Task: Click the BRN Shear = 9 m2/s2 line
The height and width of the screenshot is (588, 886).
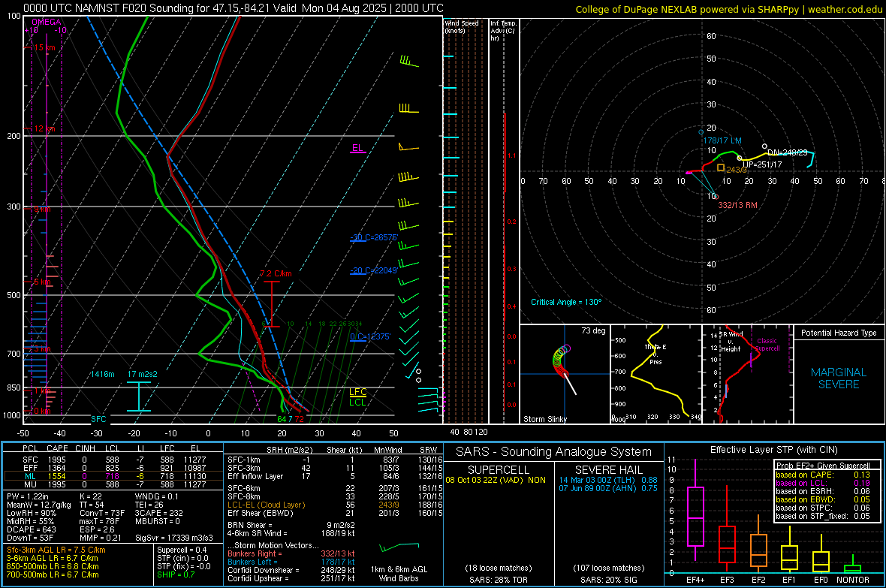Action: [x=291, y=525]
